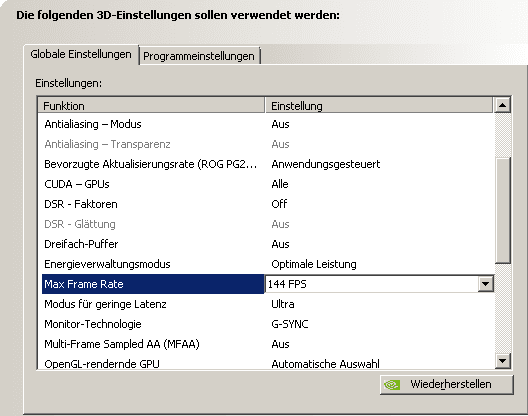Image resolution: width=528 pixels, height=416 pixels.
Task: Switch to the Programmeinstellungen tab
Action: (199, 56)
